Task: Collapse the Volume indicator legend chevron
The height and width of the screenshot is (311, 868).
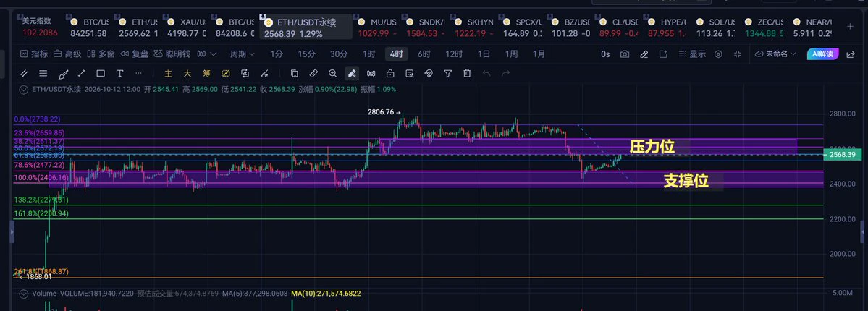Action: (x=23, y=293)
